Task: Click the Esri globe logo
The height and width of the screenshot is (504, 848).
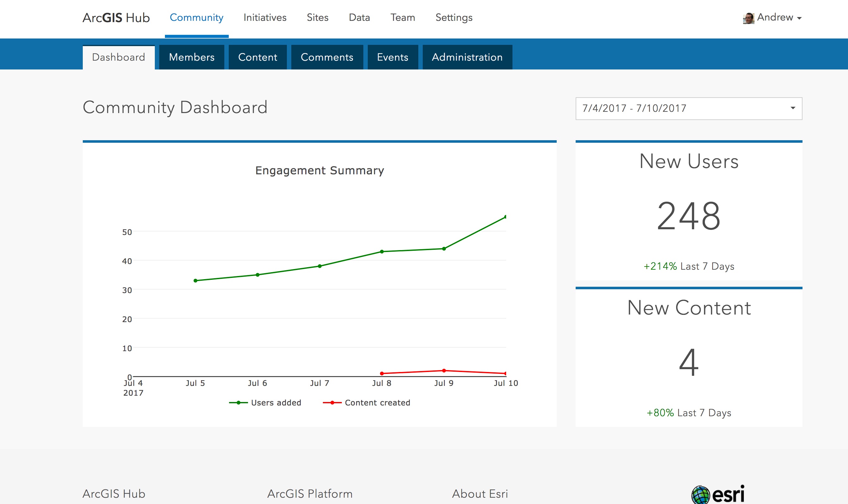Action: click(x=700, y=495)
